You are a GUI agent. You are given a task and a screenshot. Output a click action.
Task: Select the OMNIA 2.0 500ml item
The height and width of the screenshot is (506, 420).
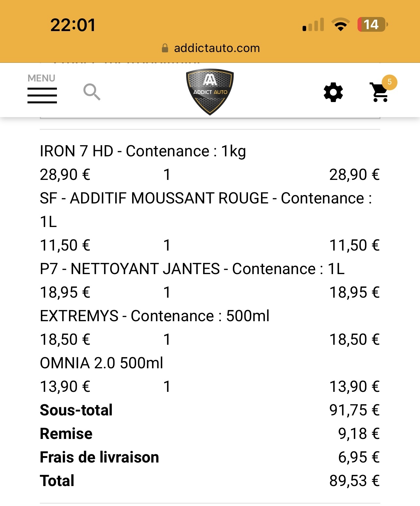coord(101,363)
